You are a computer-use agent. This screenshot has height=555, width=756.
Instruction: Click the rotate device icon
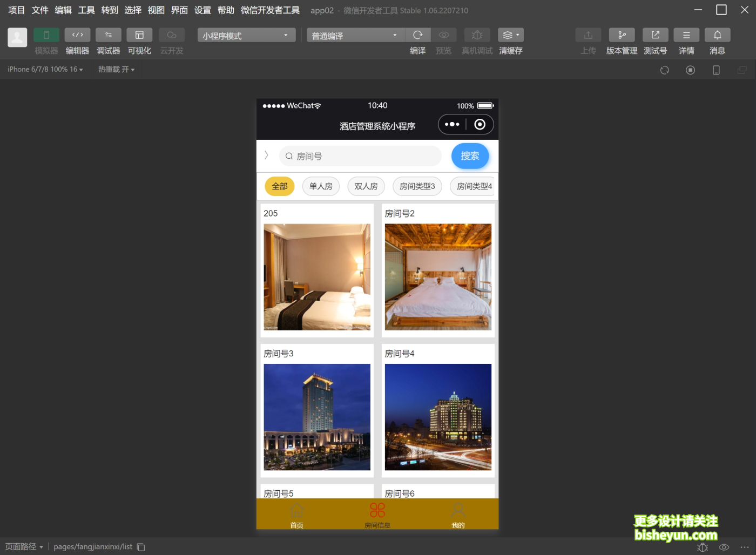tap(664, 70)
